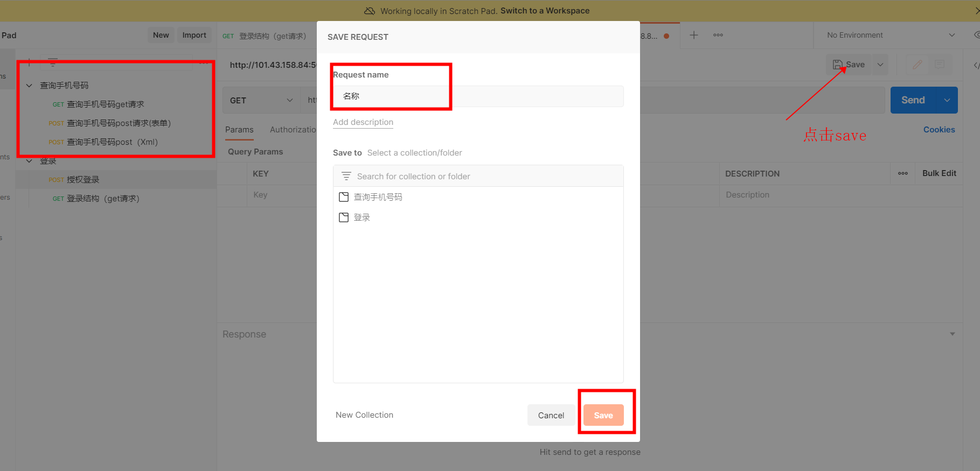
Task: Open sidebar request 查询手机号码post请求(表单)
Action: click(x=119, y=123)
